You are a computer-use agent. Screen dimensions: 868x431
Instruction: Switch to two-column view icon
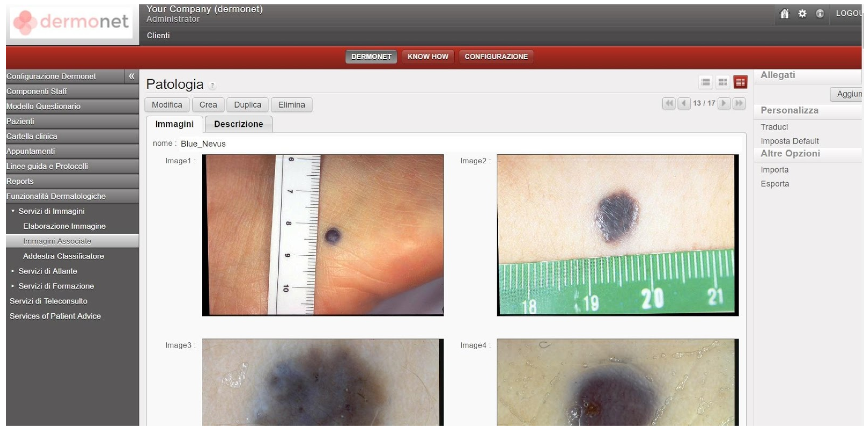[722, 82]
